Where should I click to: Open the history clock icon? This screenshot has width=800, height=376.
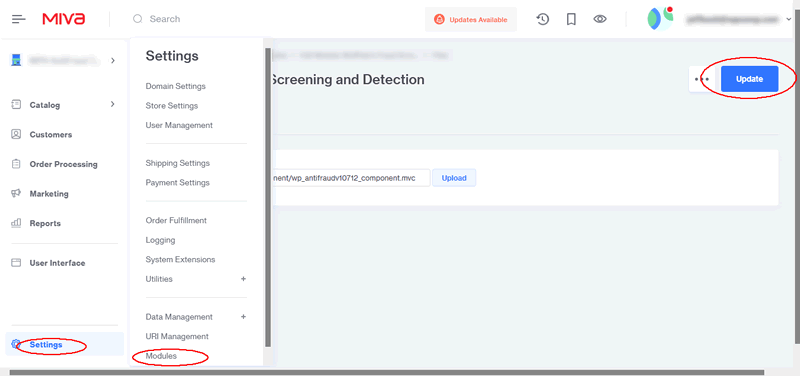pyautogui.click(x=543, y=19)
